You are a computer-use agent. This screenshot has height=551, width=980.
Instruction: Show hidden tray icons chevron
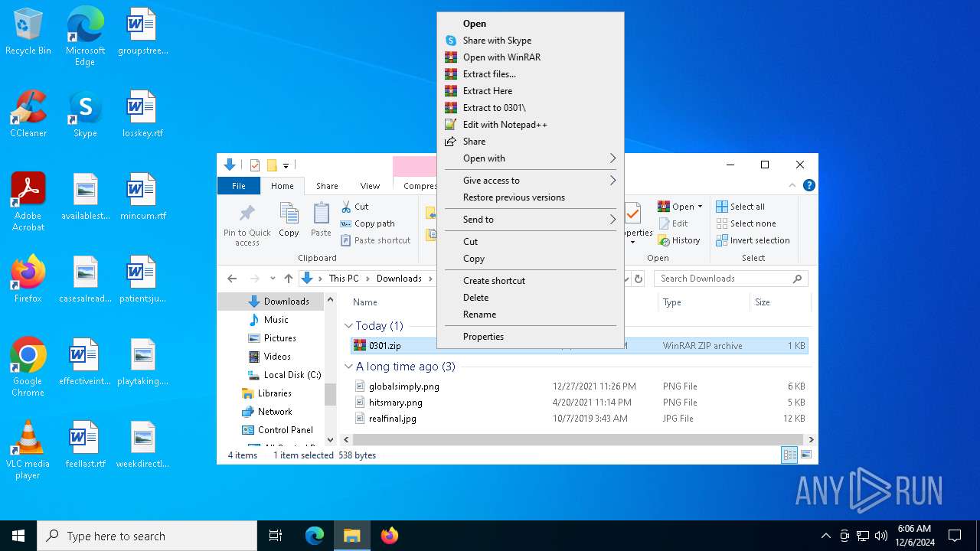825,536
